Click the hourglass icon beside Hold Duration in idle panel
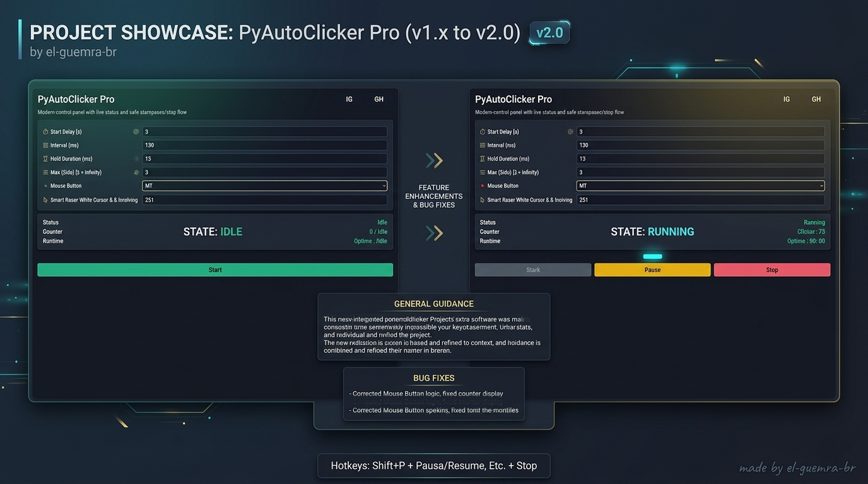This screenshot has width=868, height=484. click(x=45, y=159)
